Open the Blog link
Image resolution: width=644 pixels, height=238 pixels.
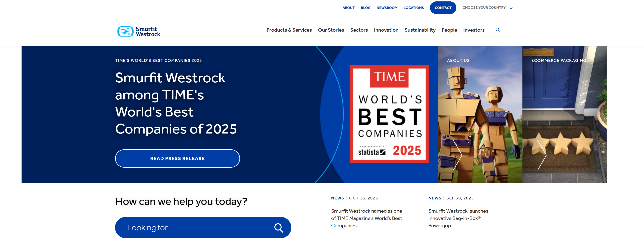[366, 8]
